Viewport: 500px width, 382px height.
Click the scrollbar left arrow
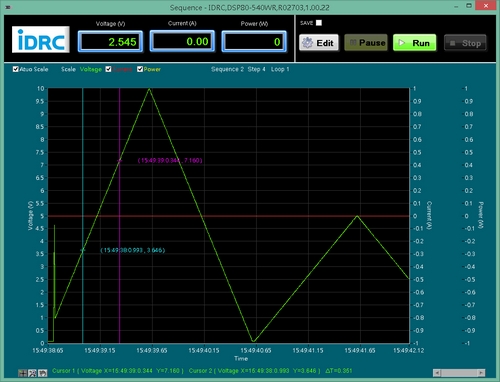coord(437,372)
